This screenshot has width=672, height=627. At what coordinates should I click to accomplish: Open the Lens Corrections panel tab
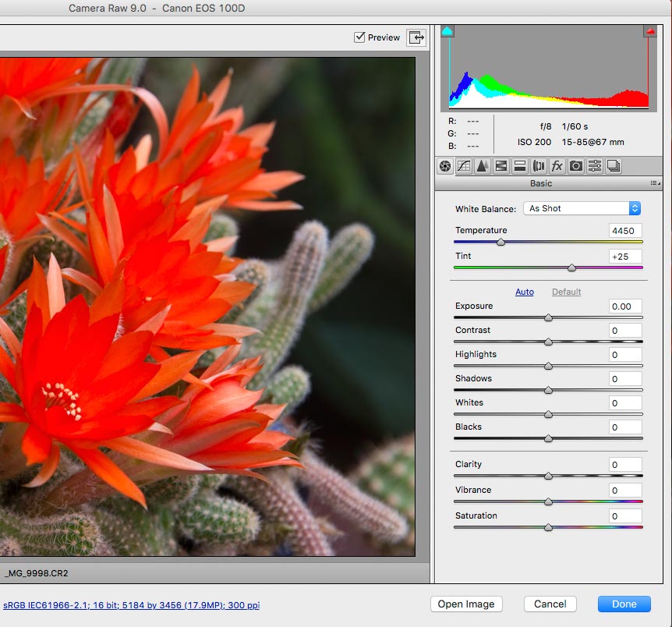coord(538,166)
